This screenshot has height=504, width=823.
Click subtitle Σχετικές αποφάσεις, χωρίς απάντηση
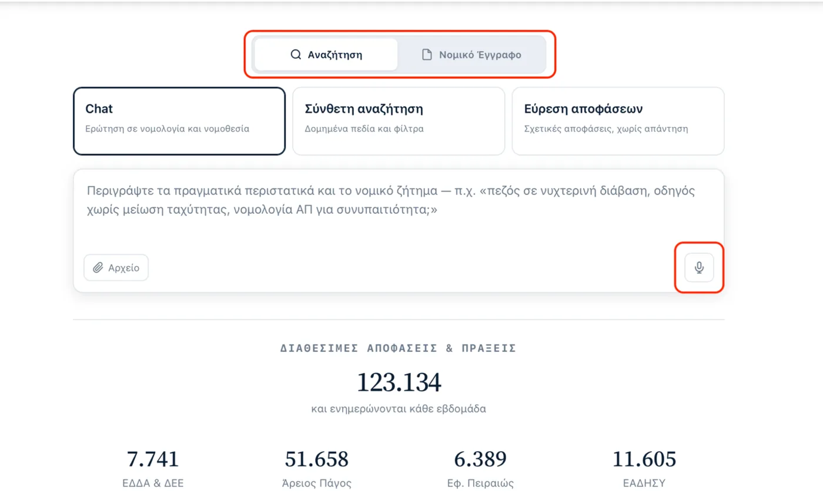(606, 129)
